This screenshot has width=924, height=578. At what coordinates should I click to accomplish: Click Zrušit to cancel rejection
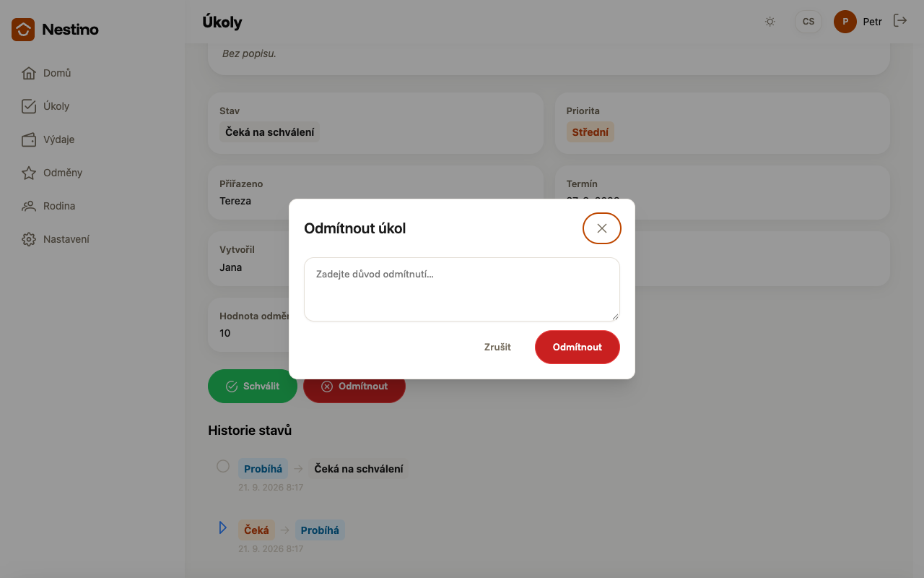(x=497, y=348)
